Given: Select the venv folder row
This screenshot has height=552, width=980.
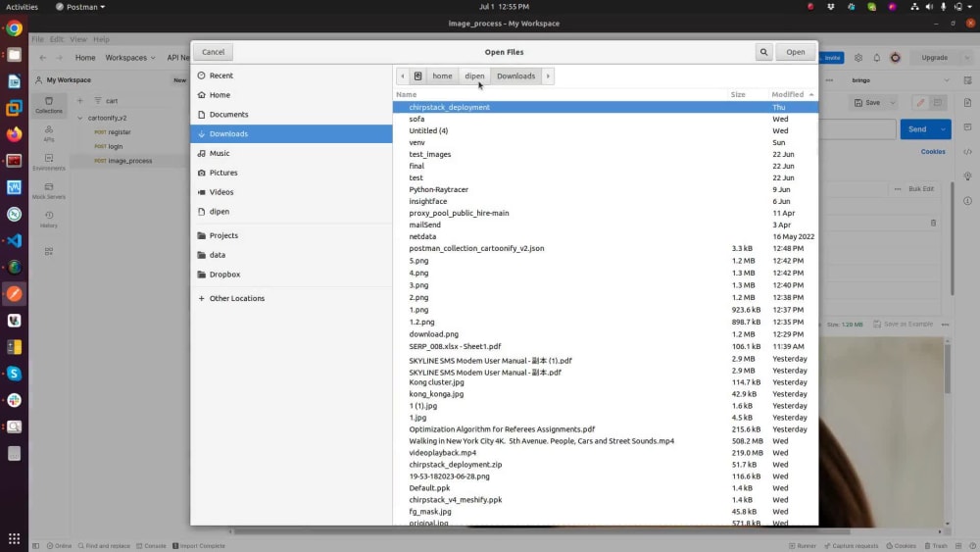Looking at the screenshot, I should (605, 142).
